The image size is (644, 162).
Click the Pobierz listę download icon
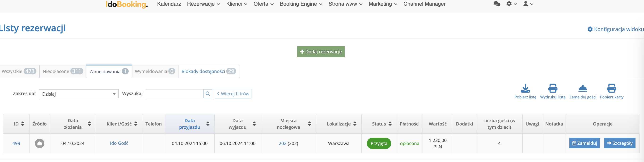click(525, 88)
